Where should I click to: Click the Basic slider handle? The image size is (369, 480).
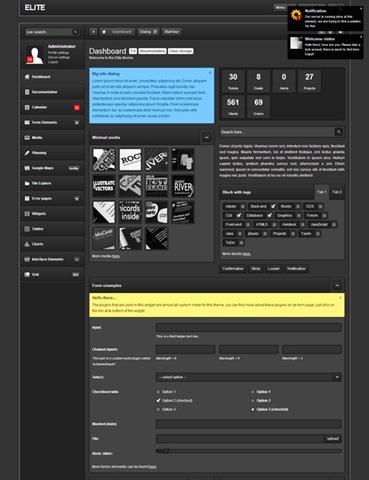[x=166, y=451]
